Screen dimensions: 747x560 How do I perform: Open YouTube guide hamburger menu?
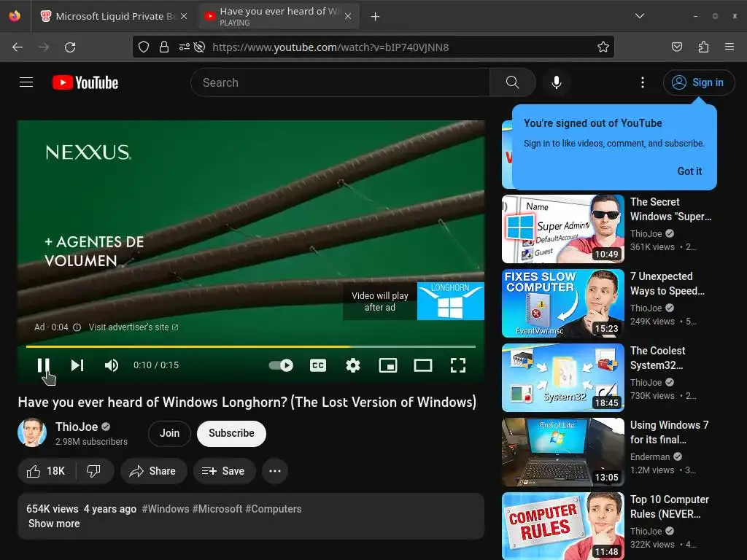[26, 82]
